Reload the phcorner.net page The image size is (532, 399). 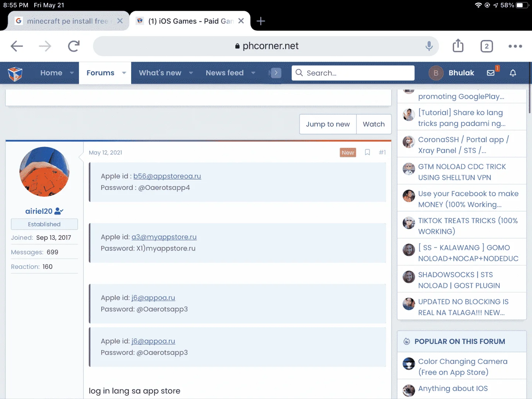point(74,46)
